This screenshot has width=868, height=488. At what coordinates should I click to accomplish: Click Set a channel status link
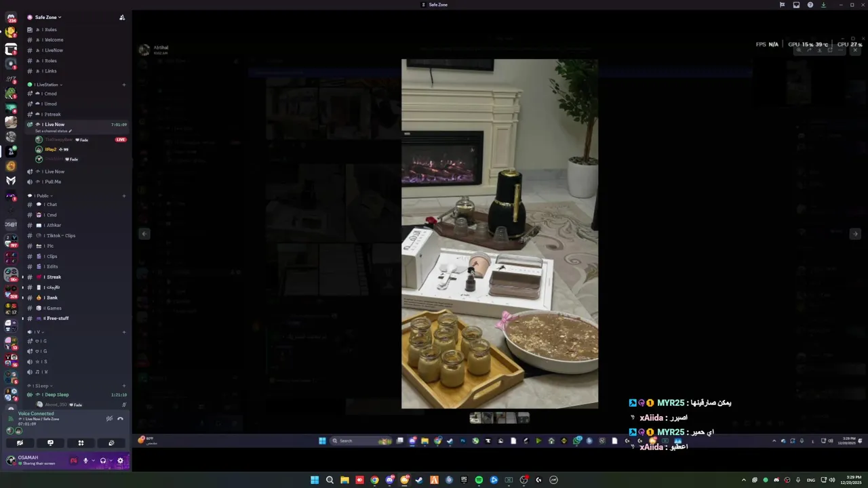(x=53, y=131)
